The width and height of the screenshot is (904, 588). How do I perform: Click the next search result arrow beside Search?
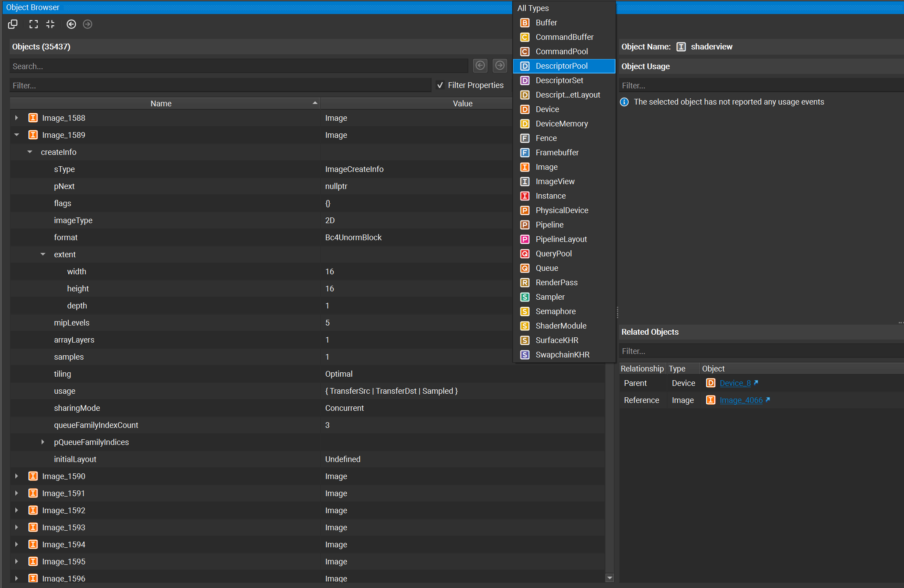click(499, 65)
